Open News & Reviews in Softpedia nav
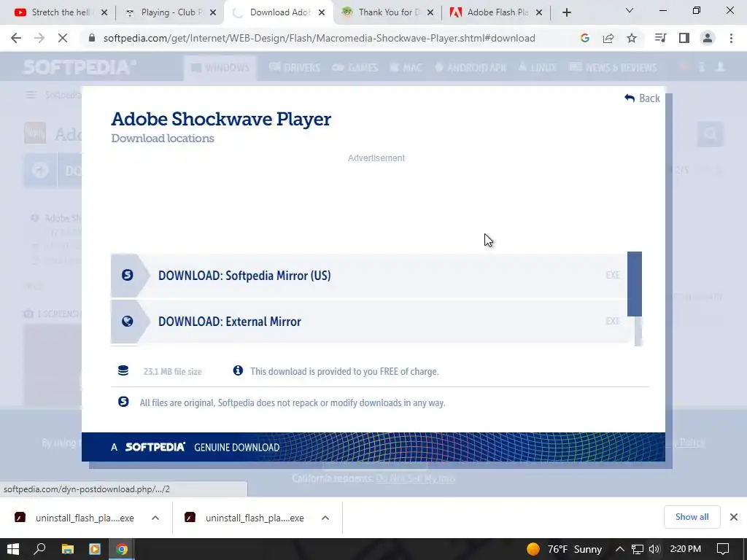Screen dimensions: 747x560 pos(613,68)
